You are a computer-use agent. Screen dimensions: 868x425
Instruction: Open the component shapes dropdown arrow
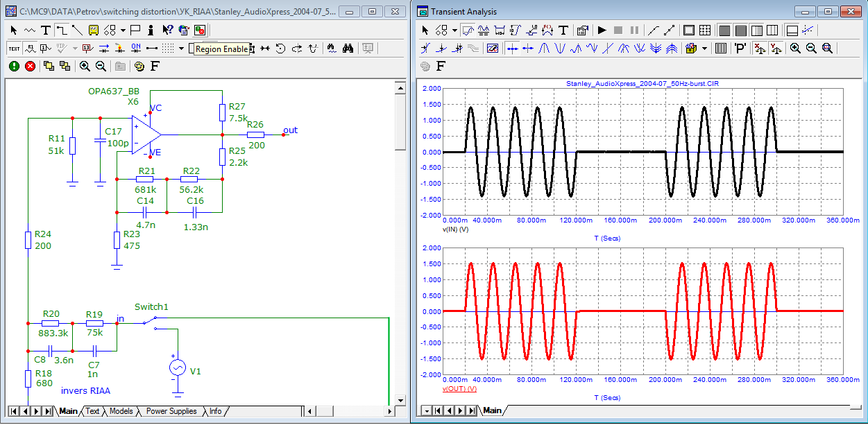(123, 30)
